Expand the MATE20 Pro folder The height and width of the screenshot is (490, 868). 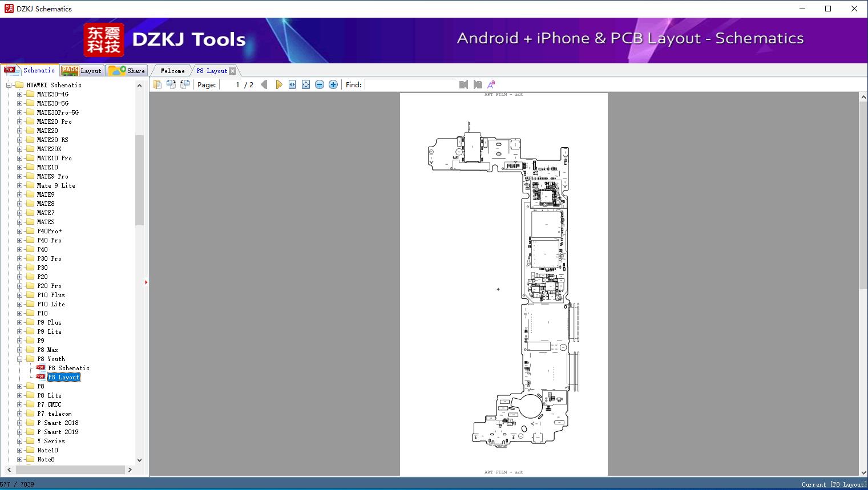[x=19, y=122]
